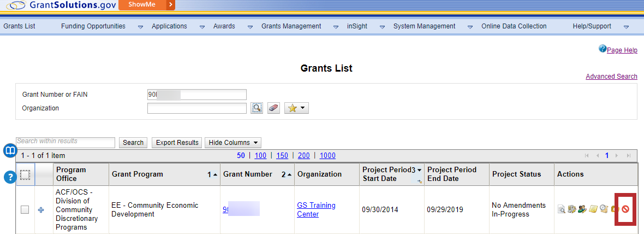Screen dimensions: 644x234
Task: Click the Export Results button
Action: tap(177, 143)
